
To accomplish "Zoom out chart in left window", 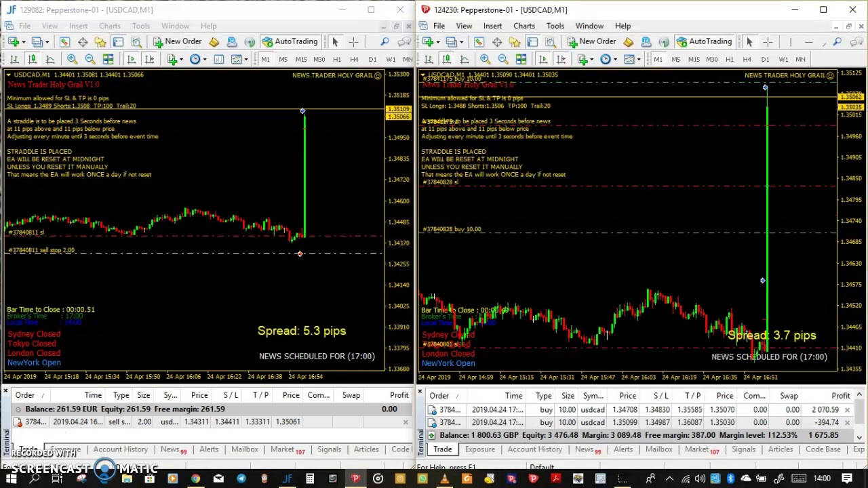I will 90,60.
